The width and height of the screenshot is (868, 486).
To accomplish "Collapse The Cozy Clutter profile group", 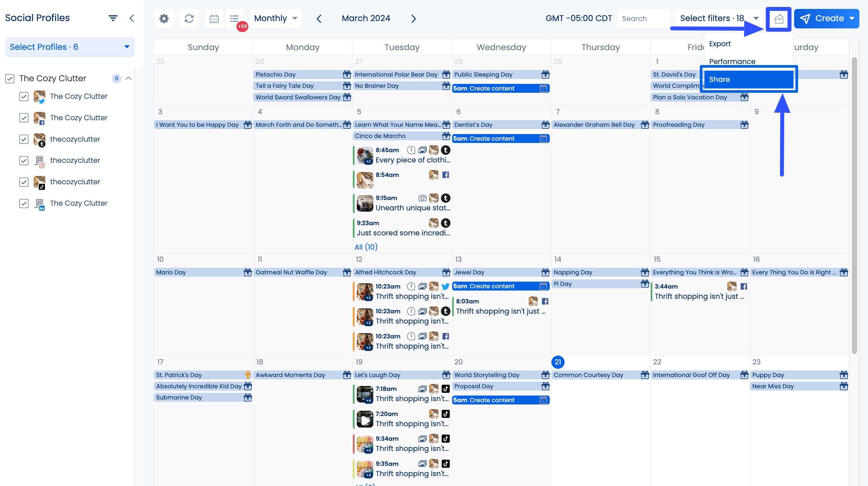I will pos(128,78).
